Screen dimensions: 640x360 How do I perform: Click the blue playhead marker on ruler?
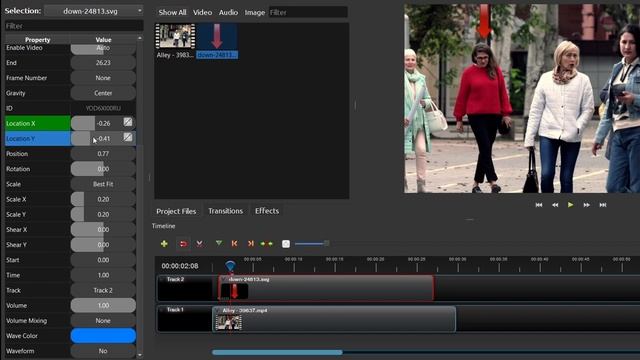tap(230, 266)
